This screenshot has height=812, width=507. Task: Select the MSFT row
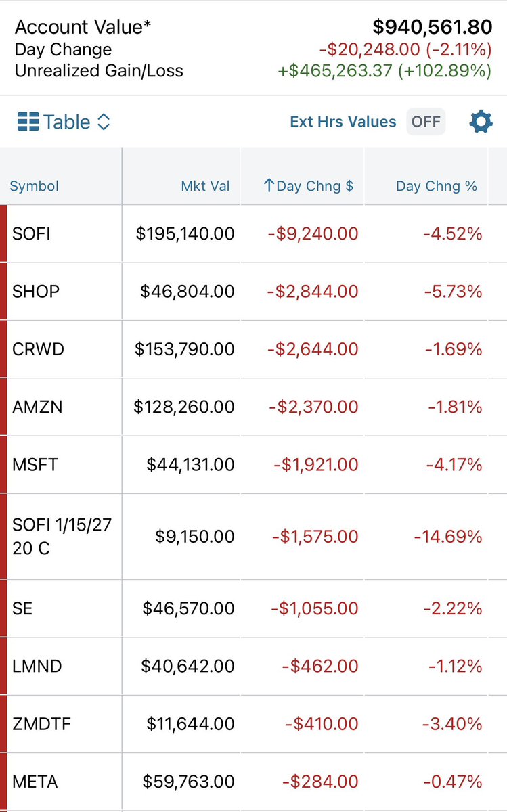pos(253,465)
